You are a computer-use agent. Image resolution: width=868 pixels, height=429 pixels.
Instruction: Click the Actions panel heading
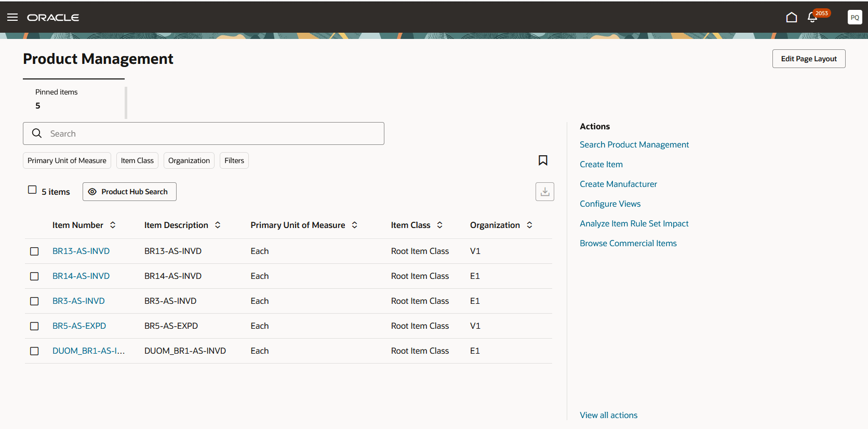tap(595, 126)
